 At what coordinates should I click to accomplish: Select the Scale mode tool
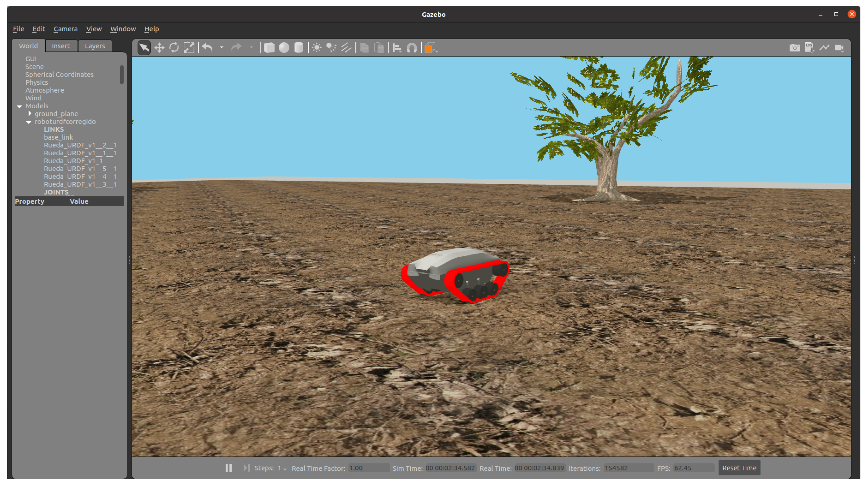tap(189, 48)
